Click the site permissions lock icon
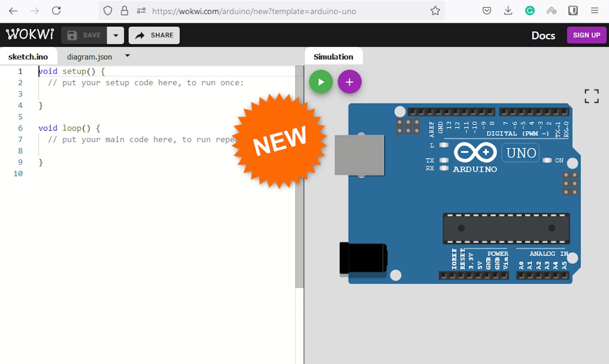The image size is (609, 364). click(124, 11)
